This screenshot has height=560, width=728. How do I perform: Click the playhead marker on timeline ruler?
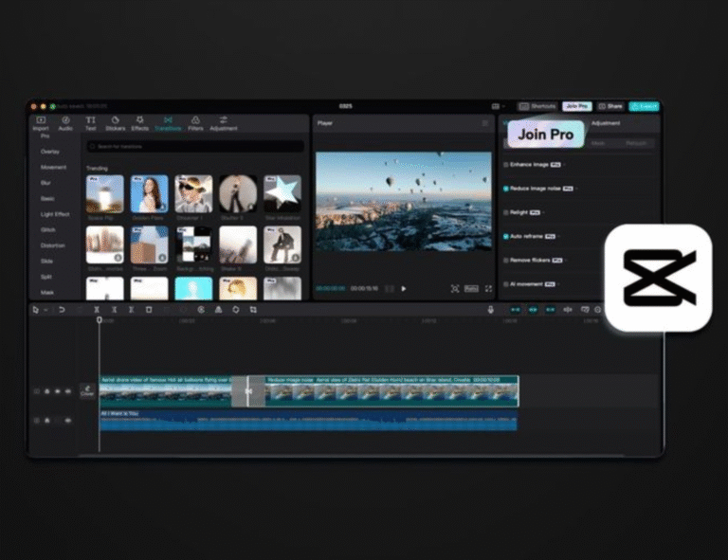(99, 319)
